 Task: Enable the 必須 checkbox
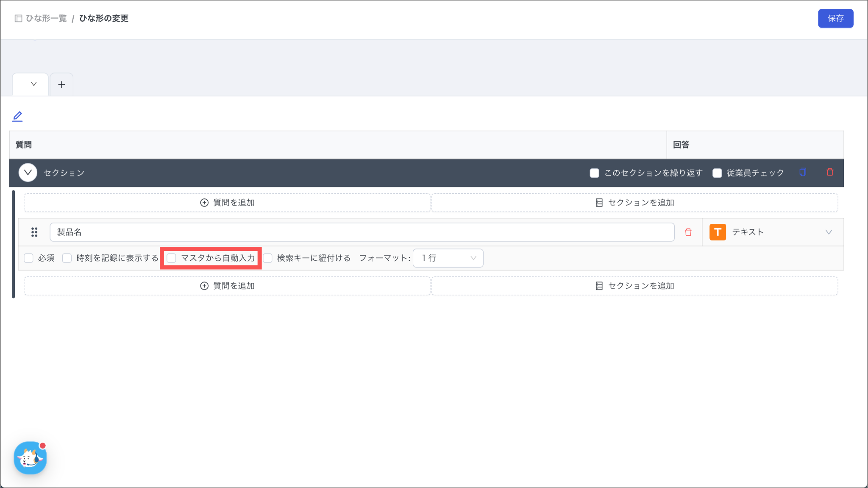point(29,258)
